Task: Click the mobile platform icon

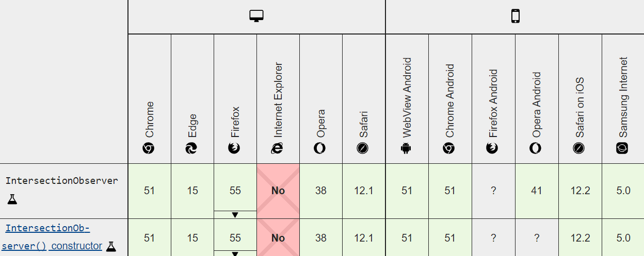Action: tap(515, 16)
